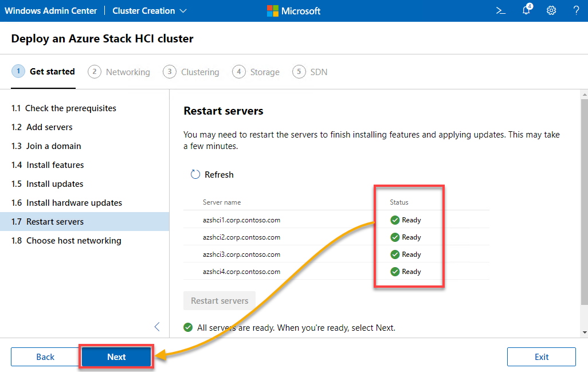The image size is (588, 372).
Task: Click the Windows Admin Center title
Action: pos(50,11)
